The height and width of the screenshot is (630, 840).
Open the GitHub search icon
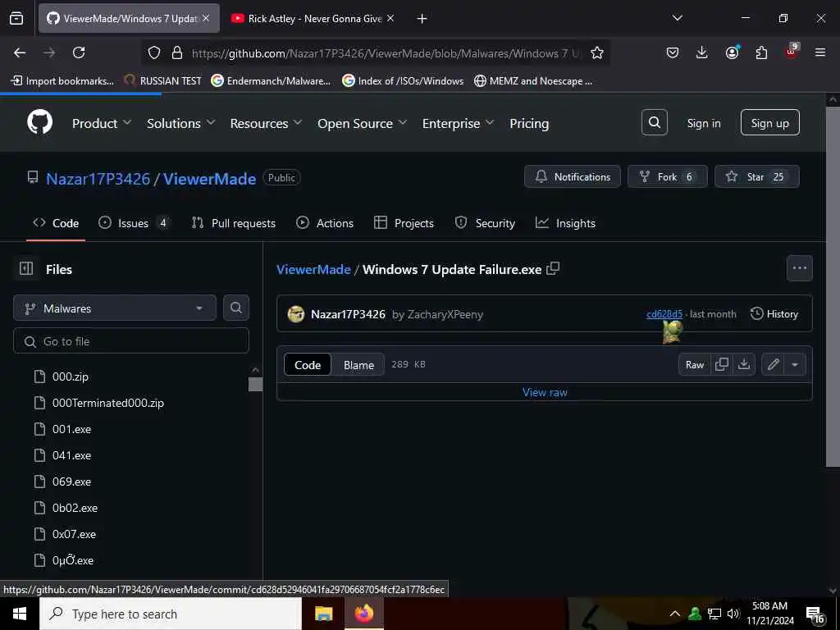(x=654, y=123)
